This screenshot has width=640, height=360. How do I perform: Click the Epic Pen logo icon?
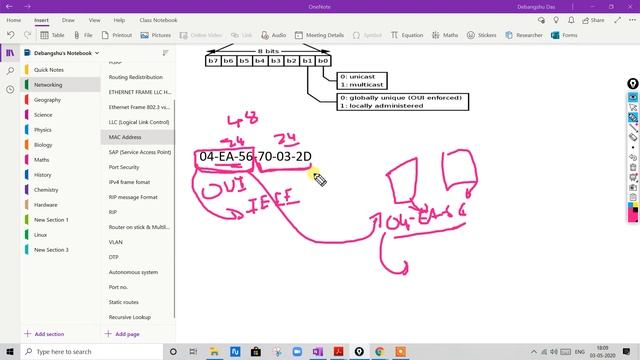click(x=633, y=84)
